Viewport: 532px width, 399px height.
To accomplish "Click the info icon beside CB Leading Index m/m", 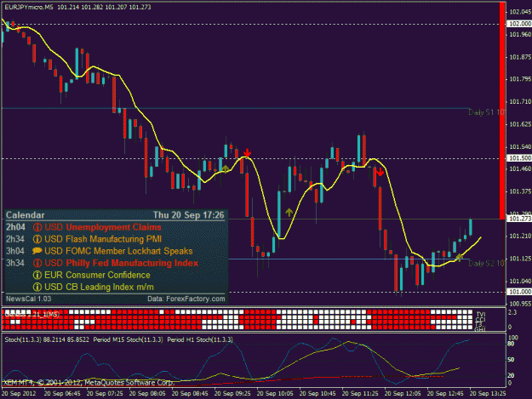I will point(37,288).
